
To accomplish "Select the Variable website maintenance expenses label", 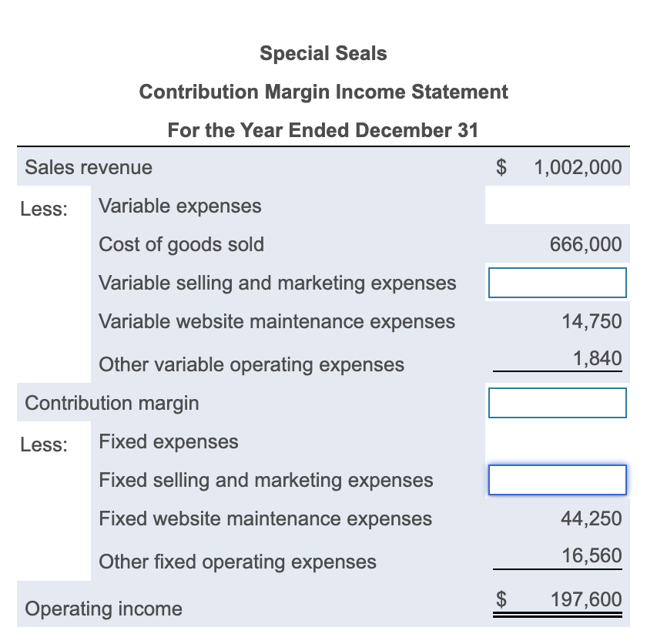I will click(277, 321).
